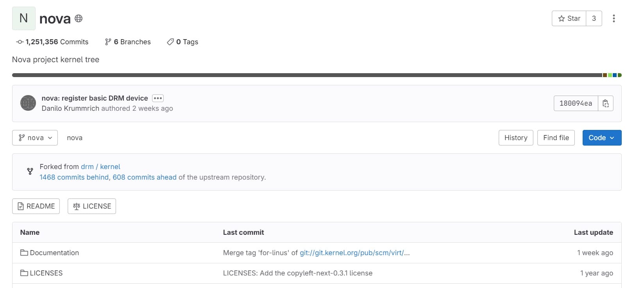Image resolution: width=644 pixels, height=288 pixels.
Task: Open the README file button
Action: pos(36,206)
